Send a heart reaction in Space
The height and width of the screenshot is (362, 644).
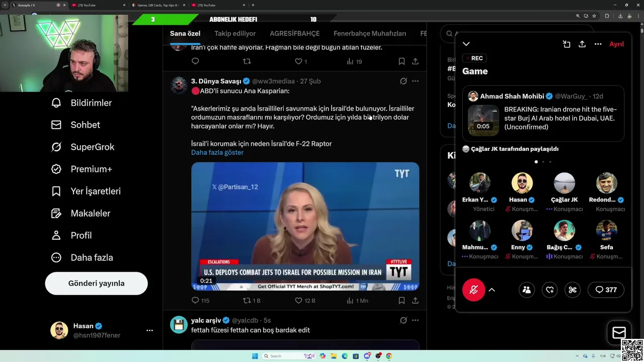coord(549,290)
